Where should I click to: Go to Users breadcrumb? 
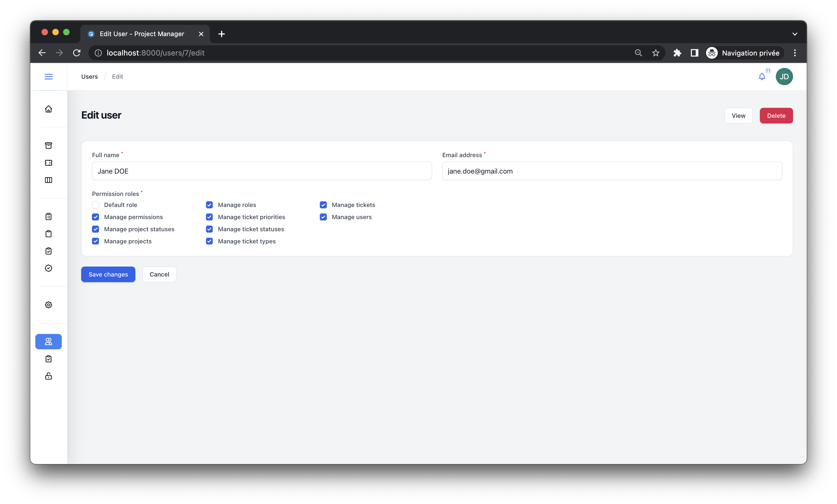(x=89, y=77)
